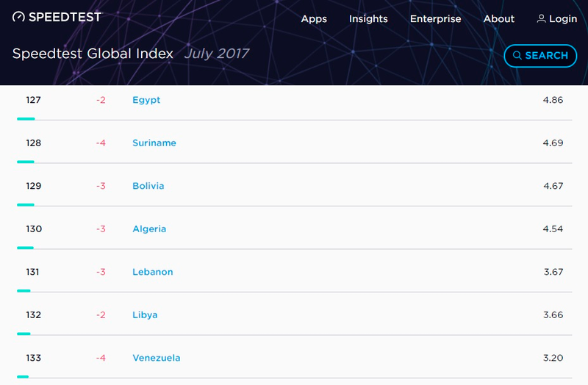
Task: Click the -2 rank change for Libya
Action: 101,315
